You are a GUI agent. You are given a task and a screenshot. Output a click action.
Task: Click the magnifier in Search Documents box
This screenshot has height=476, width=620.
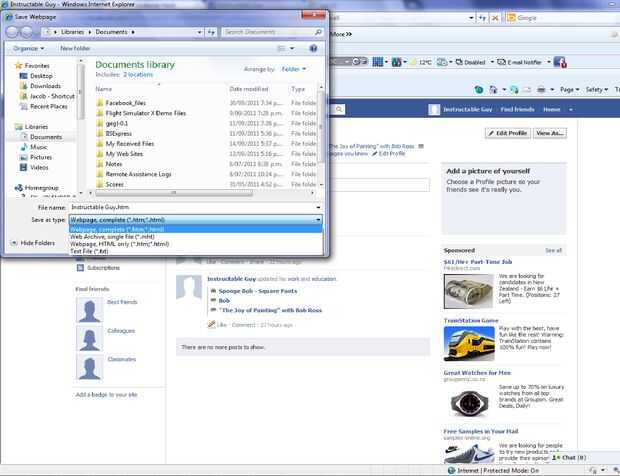pos(318,32)
